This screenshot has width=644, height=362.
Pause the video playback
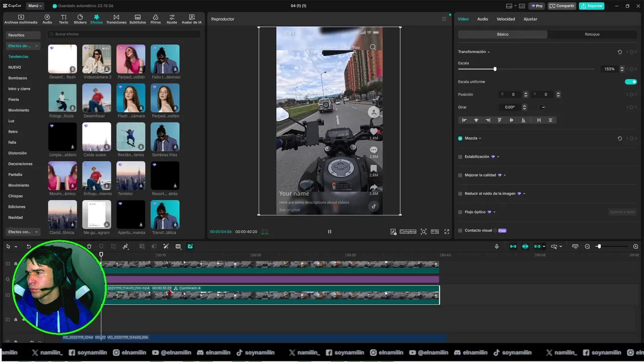pyautogui.click(x=330, y=232)
